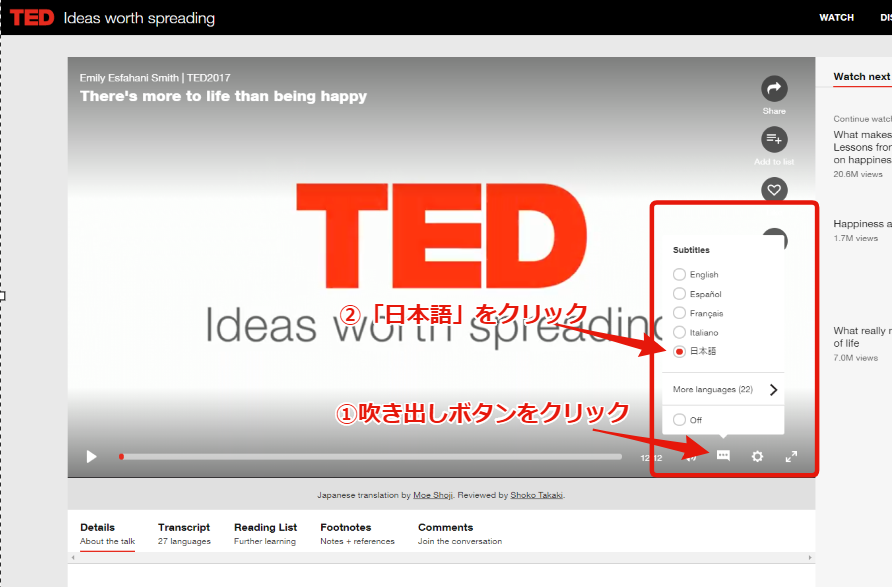
Task: Click the horizontal scrollbar left arrow
Action: click(73, 557)
